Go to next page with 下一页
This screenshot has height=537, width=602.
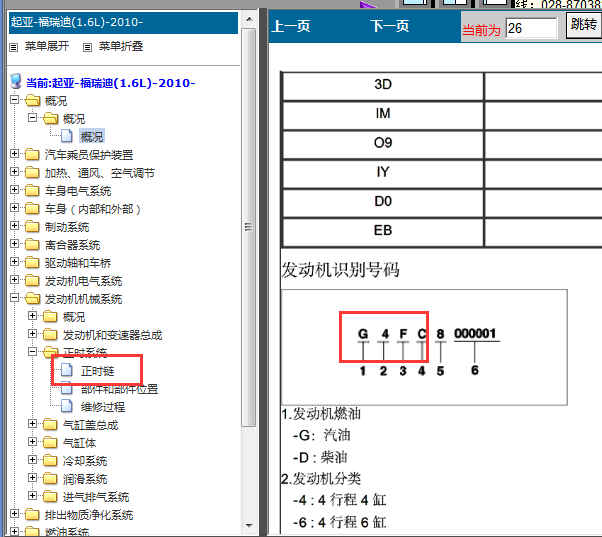click(389, 27)
